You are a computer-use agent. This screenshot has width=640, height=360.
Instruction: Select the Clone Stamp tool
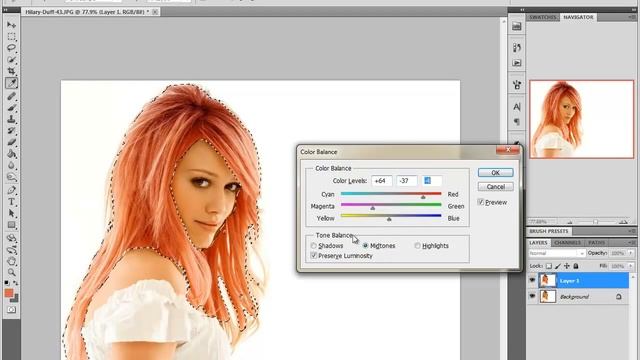pyautogui.click(x=11, y=119)
